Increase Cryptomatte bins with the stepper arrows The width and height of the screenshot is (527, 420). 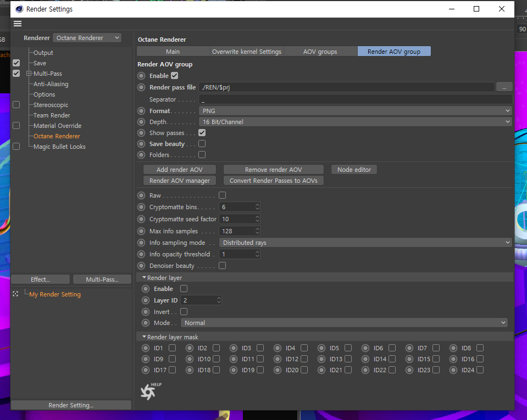257,205
